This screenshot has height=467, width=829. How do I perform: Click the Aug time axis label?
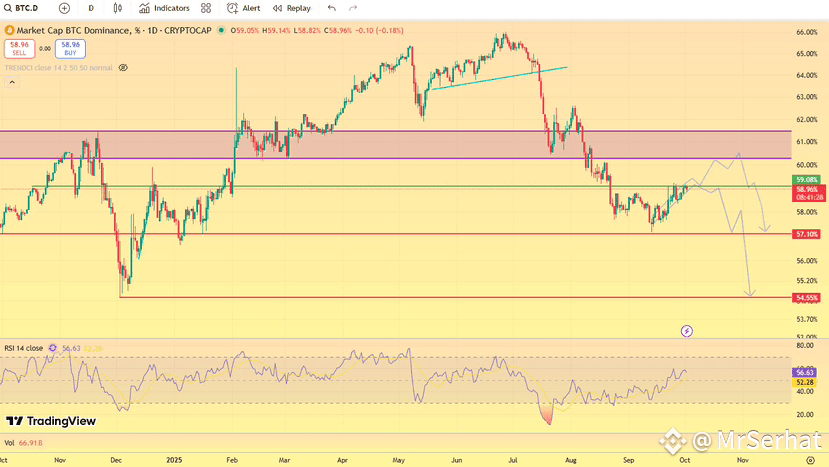(571, 460)
